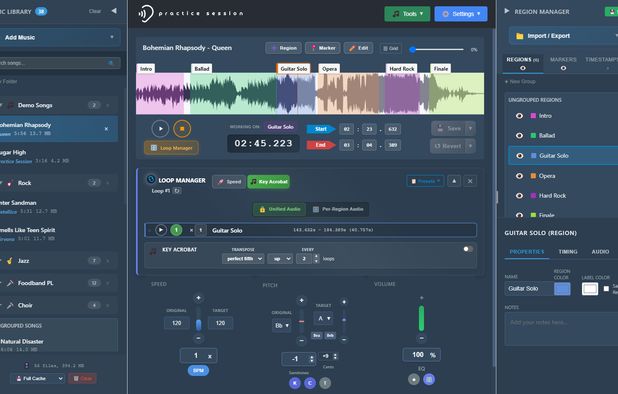Open the Tools menu
The image size is (618, 394).
407,14
